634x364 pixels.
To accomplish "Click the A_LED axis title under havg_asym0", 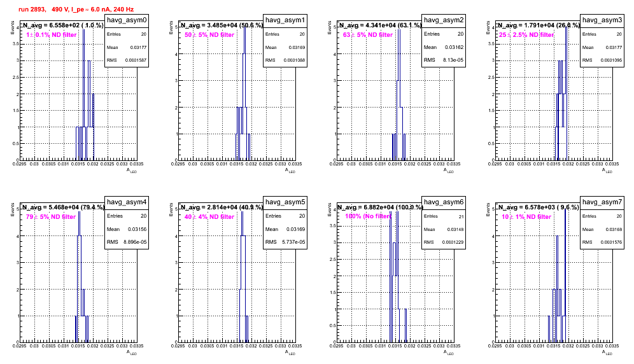I will tap(132, 171).
